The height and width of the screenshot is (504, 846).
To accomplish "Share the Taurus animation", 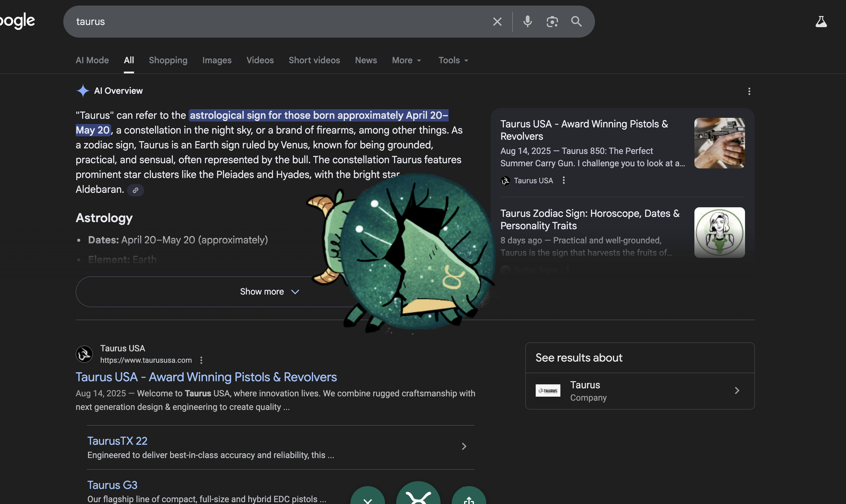I will [469, 498].
